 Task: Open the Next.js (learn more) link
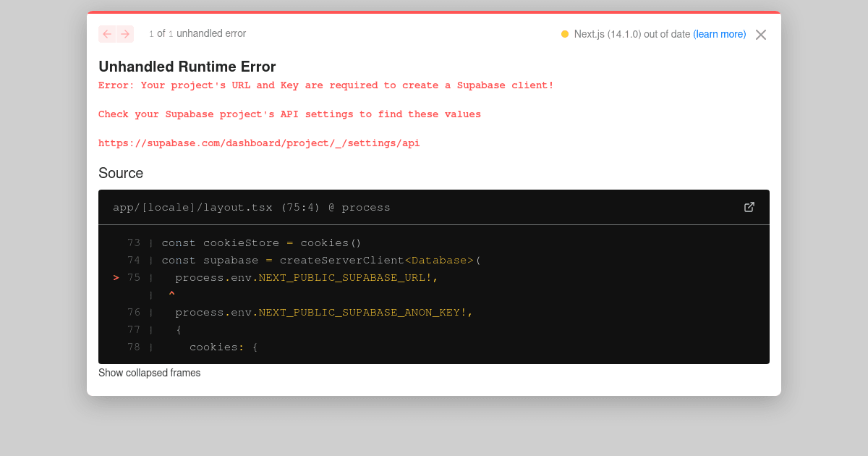720,34
